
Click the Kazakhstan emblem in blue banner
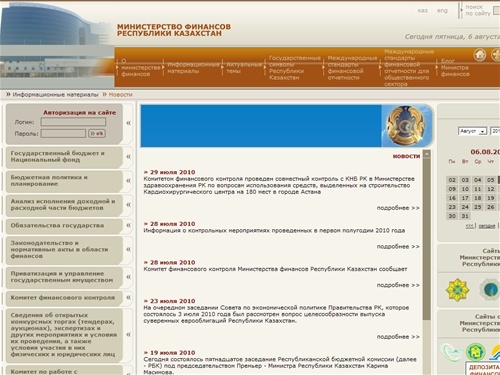[405, 126]
